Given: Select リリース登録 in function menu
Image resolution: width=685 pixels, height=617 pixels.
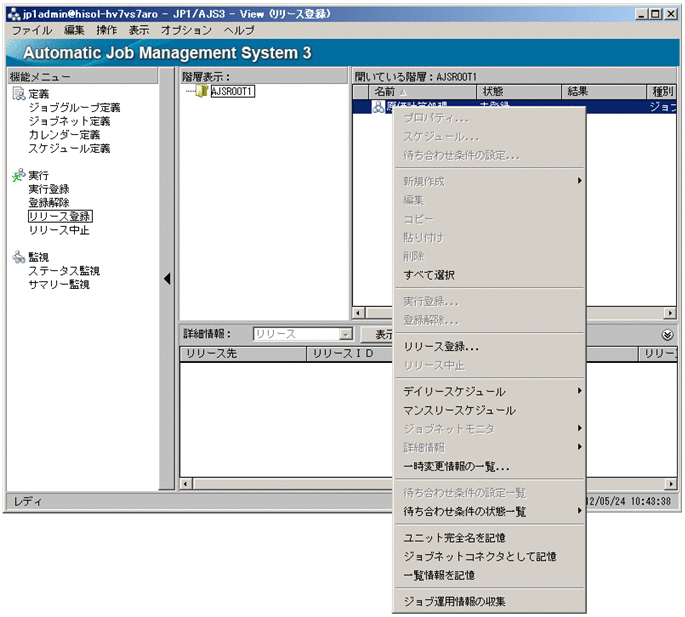Looking at the screenshot, I should pyautogui.click(x=60, y=216).
